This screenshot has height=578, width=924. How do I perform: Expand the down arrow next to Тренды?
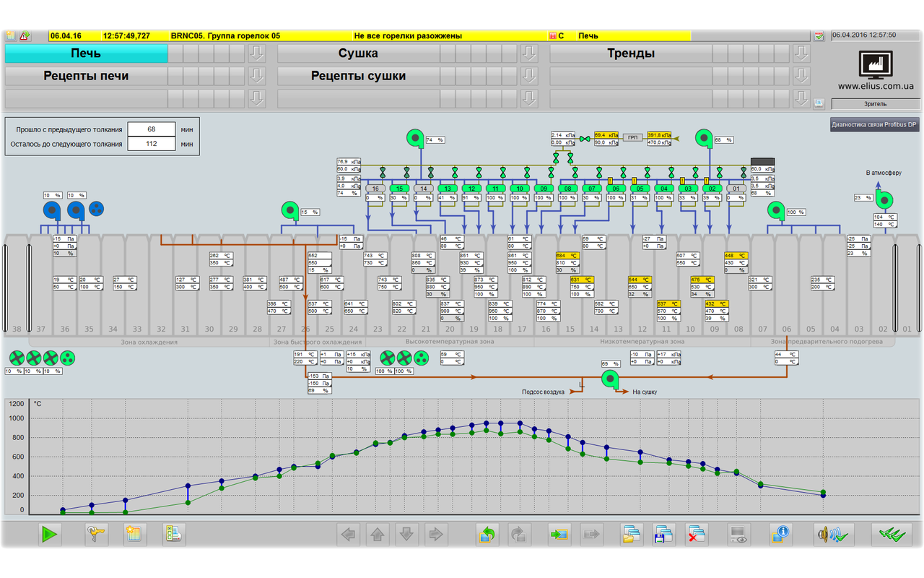click(801, 53)
